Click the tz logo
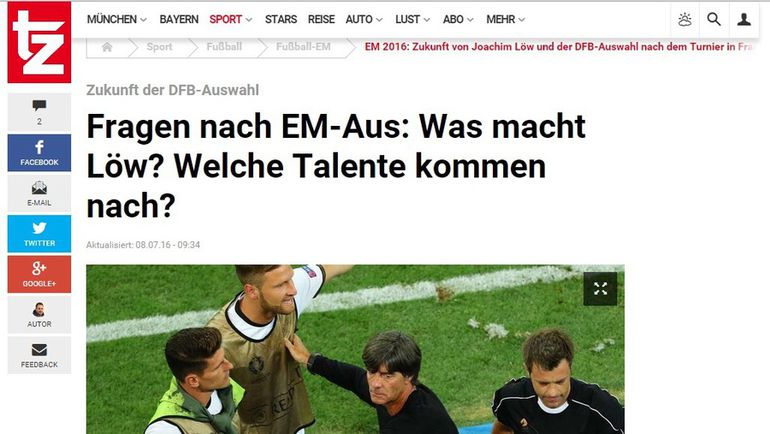Viewport: 770px width, 434px height. pyautogui.click(x=39, y=42)
